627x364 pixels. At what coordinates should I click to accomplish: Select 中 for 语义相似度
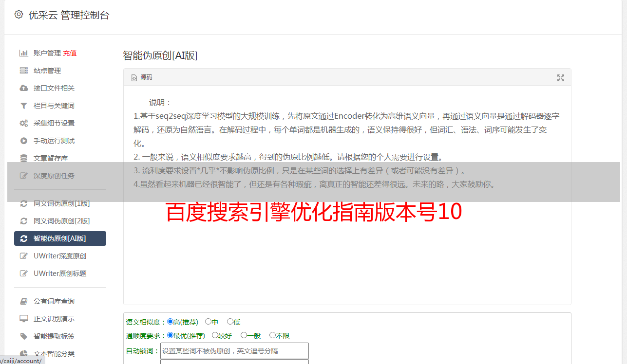tap(208, 322)
